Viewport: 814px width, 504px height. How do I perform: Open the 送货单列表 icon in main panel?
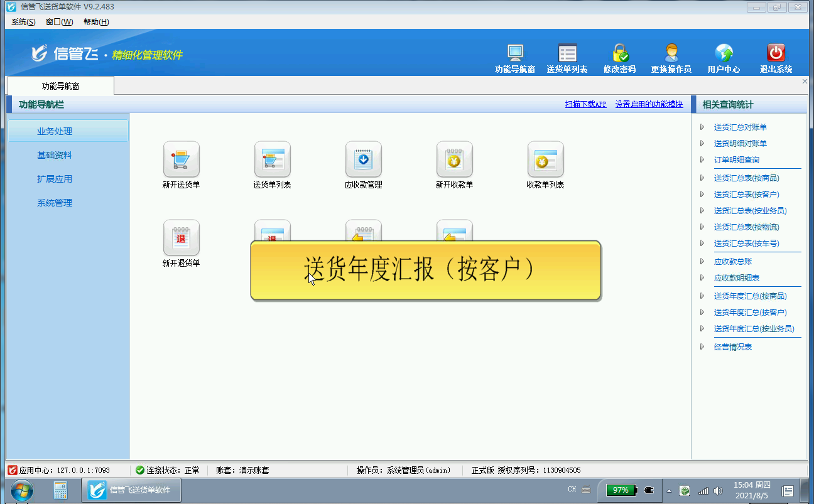(272, 159)
